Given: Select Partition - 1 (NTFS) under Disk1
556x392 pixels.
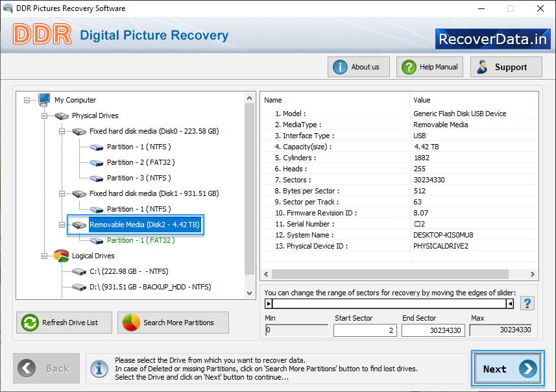Looking at the screenshot, I should (x=139, y=209).
